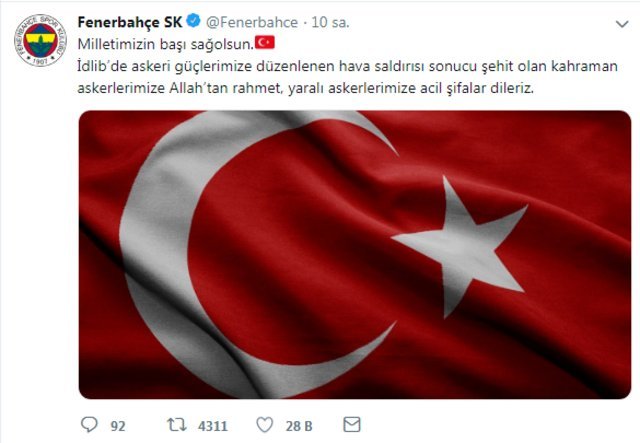Open the @Fenerbahce handle link

(x=252, y=22)
